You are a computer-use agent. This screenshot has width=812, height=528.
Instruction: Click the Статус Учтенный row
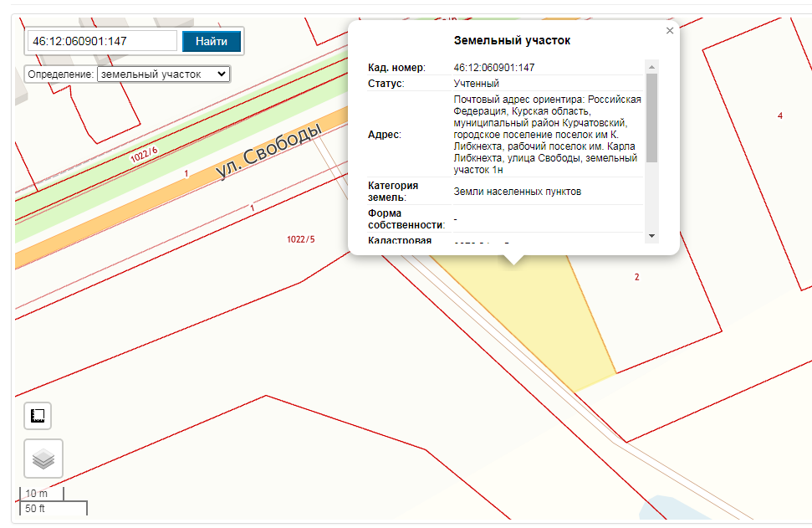[x=505, y=84]
